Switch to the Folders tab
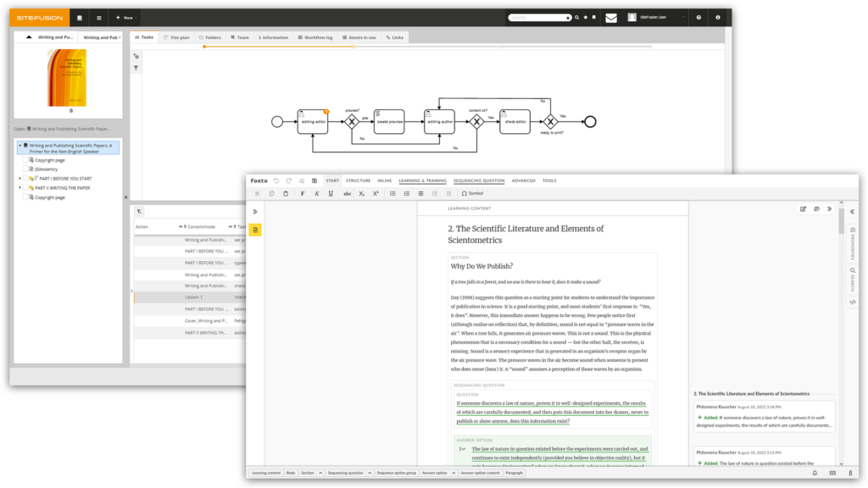 click(210, 37)
